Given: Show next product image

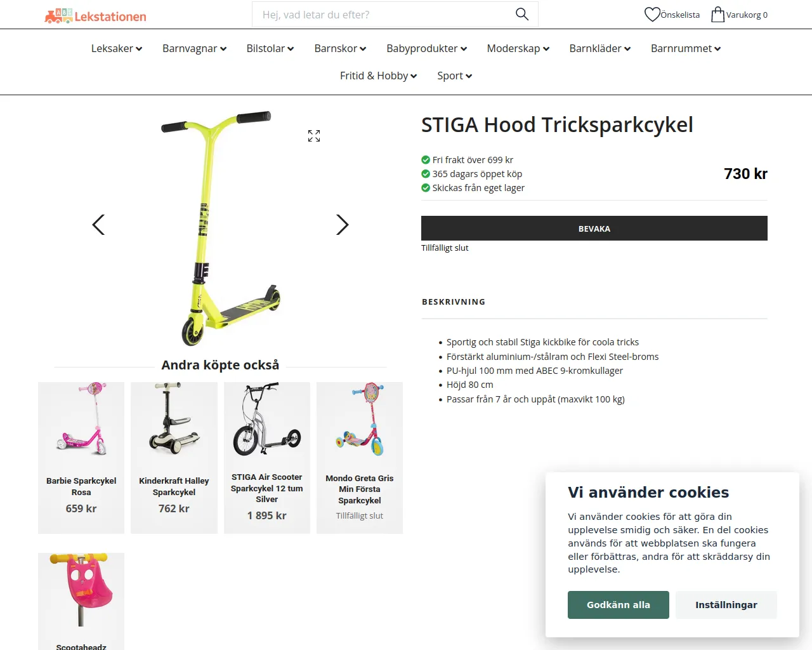Looking at the screenshot, I should pos(342,224).
